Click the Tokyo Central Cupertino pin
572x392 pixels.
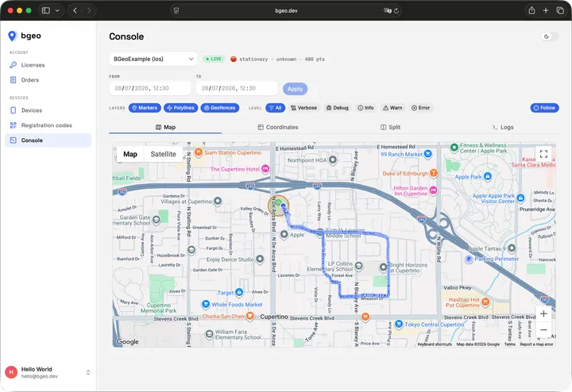click(399, 324)
